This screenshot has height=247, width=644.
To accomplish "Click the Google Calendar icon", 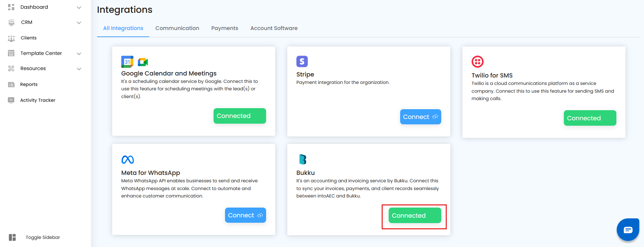I will click(127, 62).
